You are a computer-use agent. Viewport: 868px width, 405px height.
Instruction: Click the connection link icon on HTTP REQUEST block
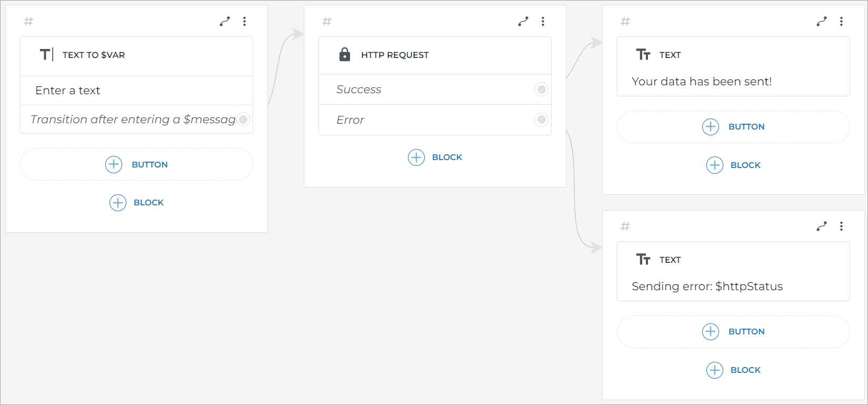[523, 21]
